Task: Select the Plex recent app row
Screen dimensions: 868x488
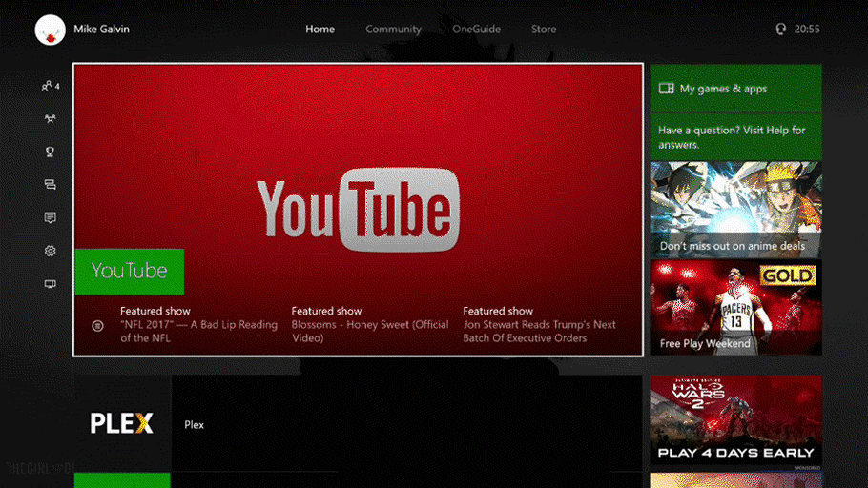Action: tap(358, 424)
